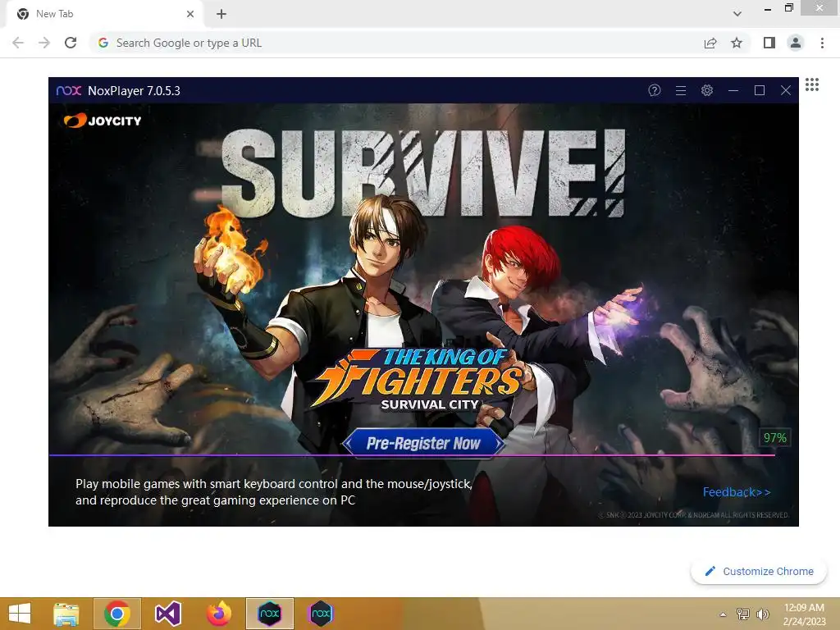
Task: Maximize the NoxPlayer window
Action: (760, 90)
